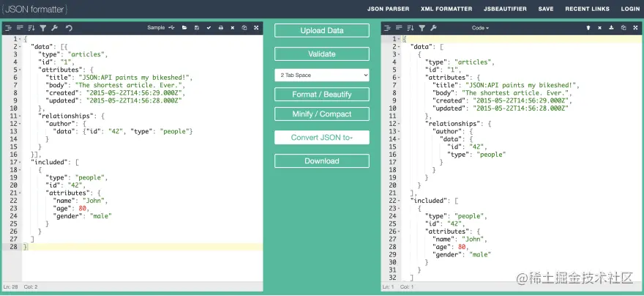Format / Beautify button
The width and height of the screenshot is (644, 296).
coord(322,95)
